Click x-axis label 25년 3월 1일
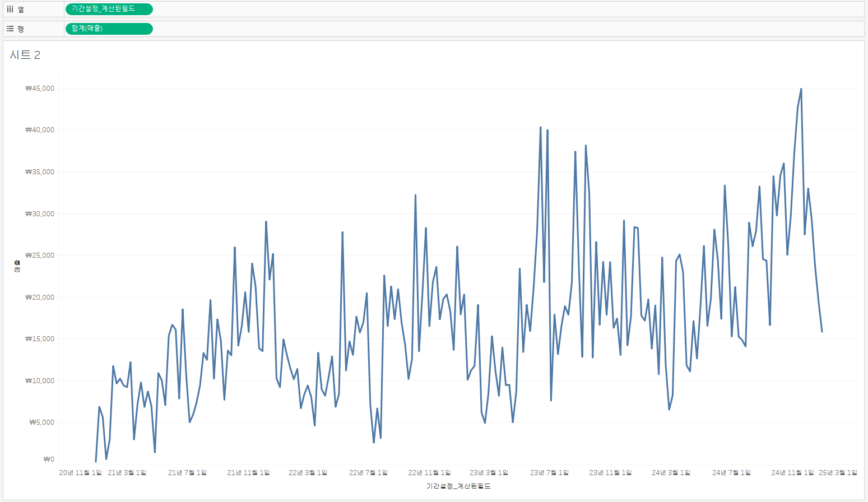The height and width of the screenshot is (502, 868). pos(838,473)
